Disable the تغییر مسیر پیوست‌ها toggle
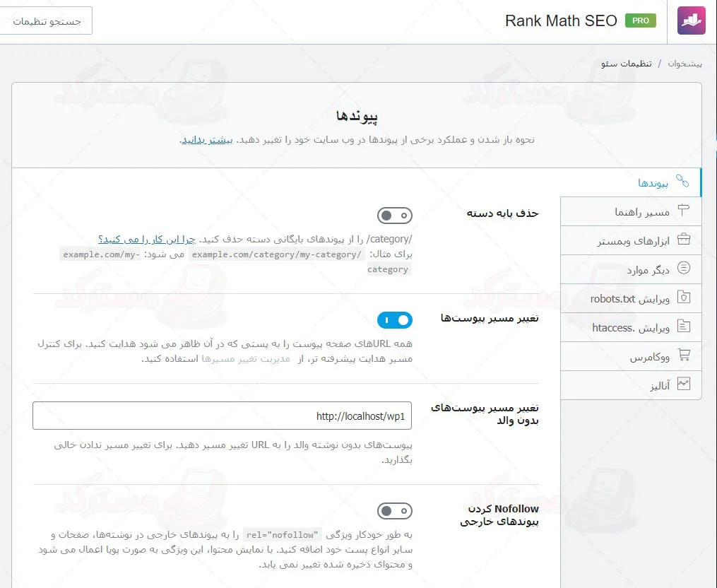 (395, 320)
